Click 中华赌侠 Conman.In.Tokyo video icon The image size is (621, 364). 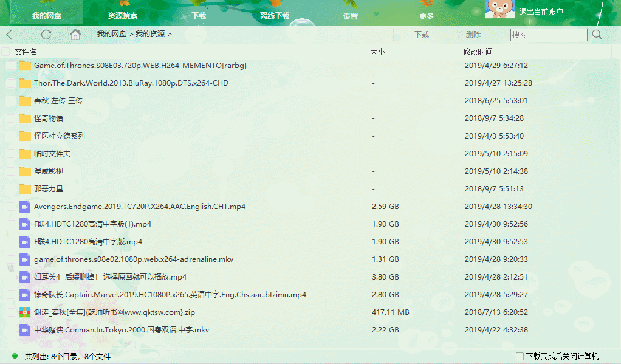click(x=24, y=330)
